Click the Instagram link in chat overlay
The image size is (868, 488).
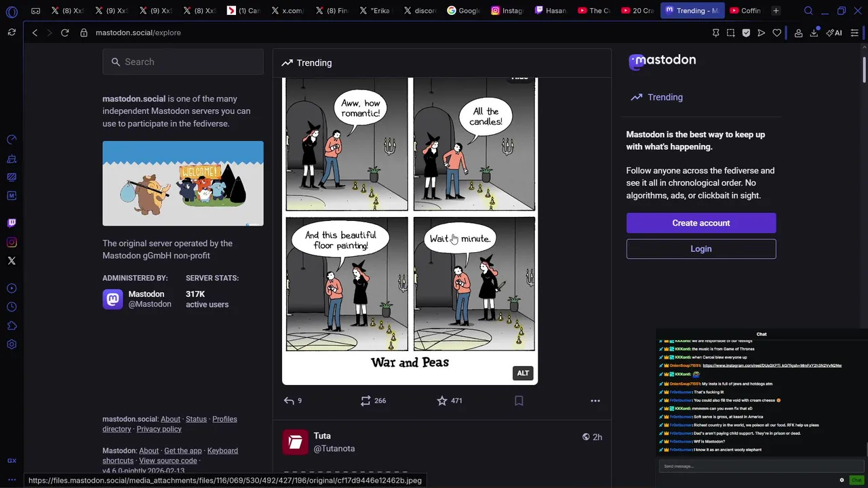coord(772,365)
